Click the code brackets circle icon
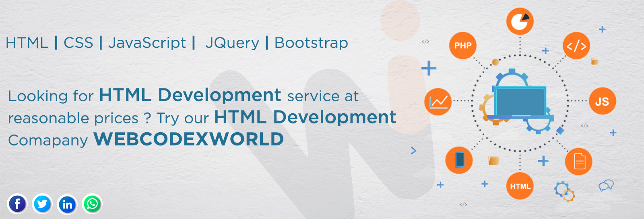The image size is (644, 219). click(x=576, y=45)
